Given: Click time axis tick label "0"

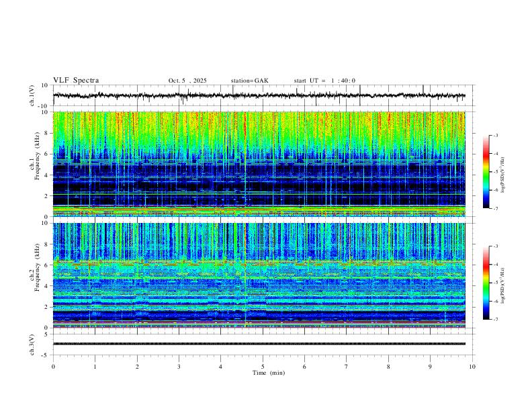Looking at the screenshot, I should [53, 367].
